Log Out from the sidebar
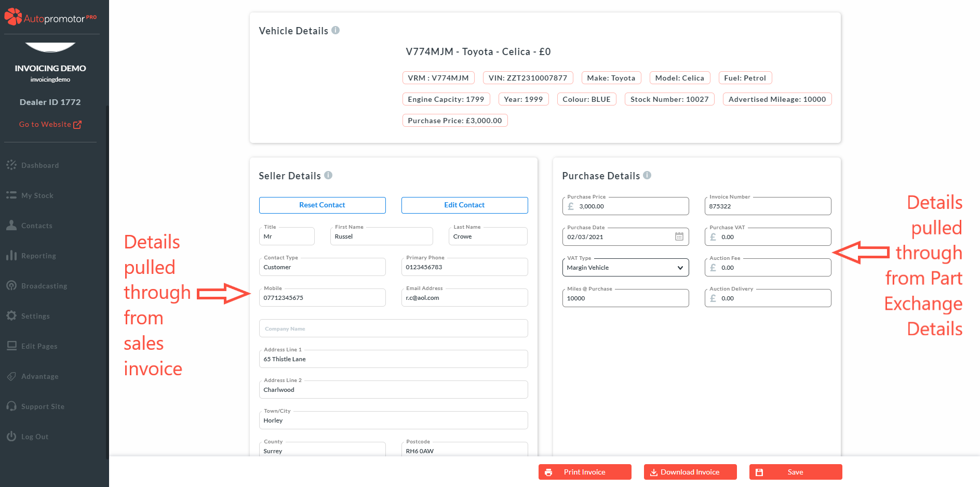The image size is (980, 487). click(34, 437)
